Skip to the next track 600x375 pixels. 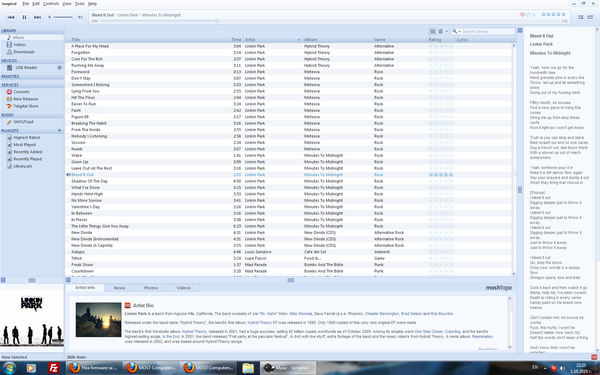pos(37,17)
